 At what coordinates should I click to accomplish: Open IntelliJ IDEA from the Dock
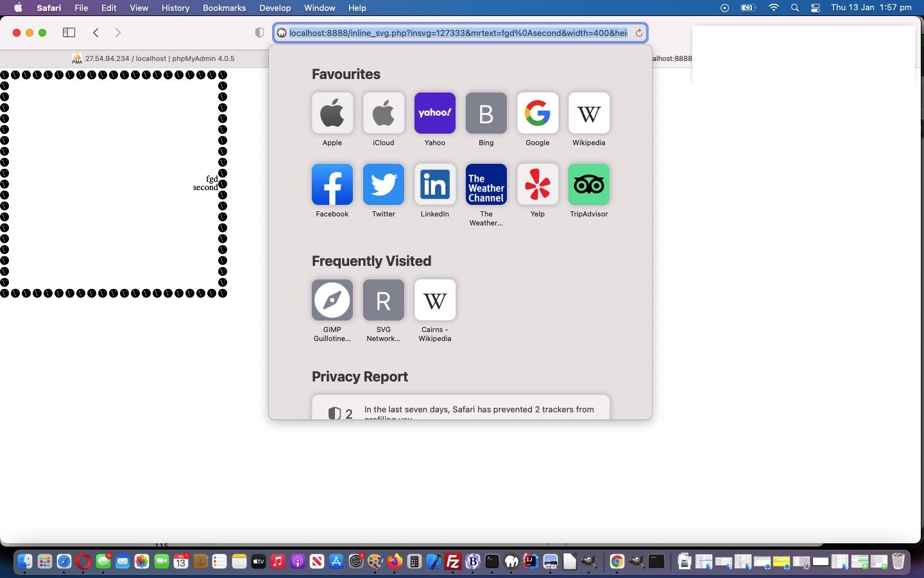(531, 561)
